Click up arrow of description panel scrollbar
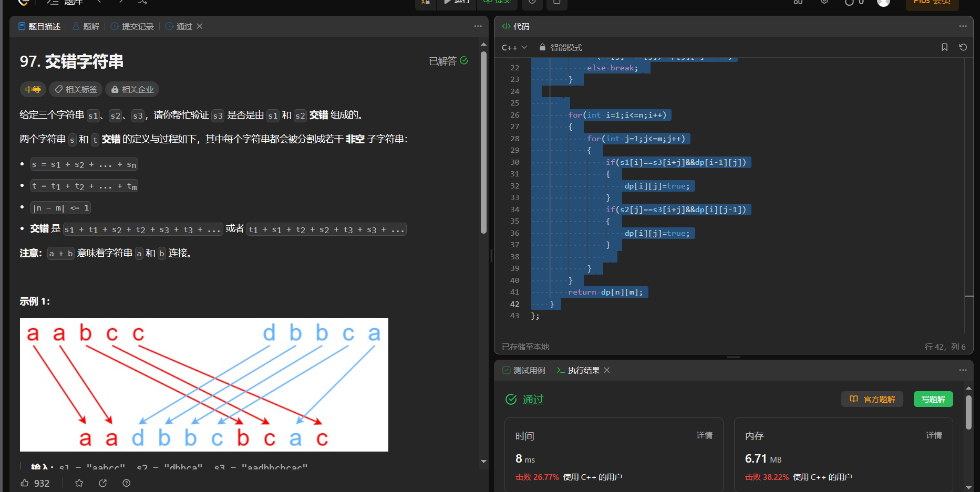This screenshot has width=980, height=492. coord(483,45)
